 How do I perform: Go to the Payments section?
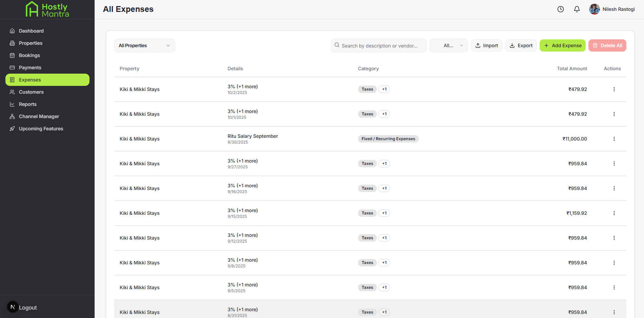[30, 67]
